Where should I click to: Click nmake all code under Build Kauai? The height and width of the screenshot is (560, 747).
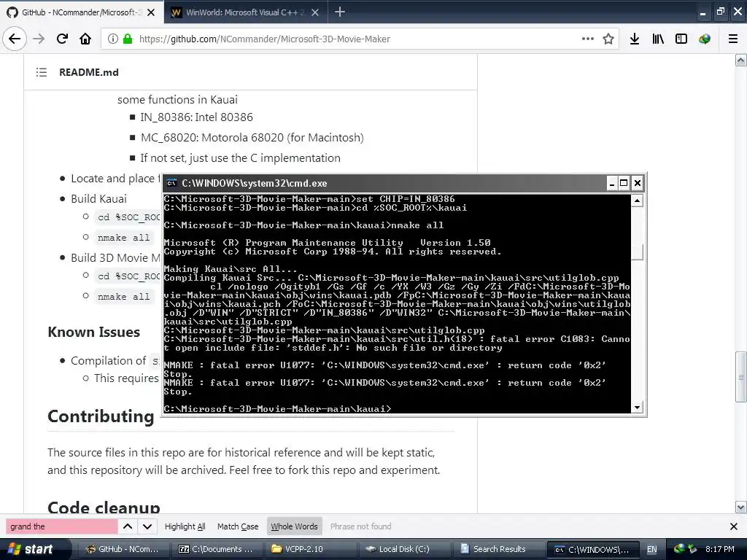point(124,237)
